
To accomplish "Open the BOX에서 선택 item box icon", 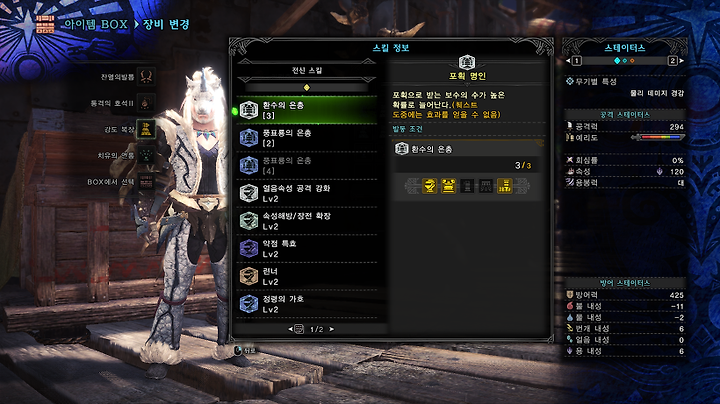I will 146,182.
